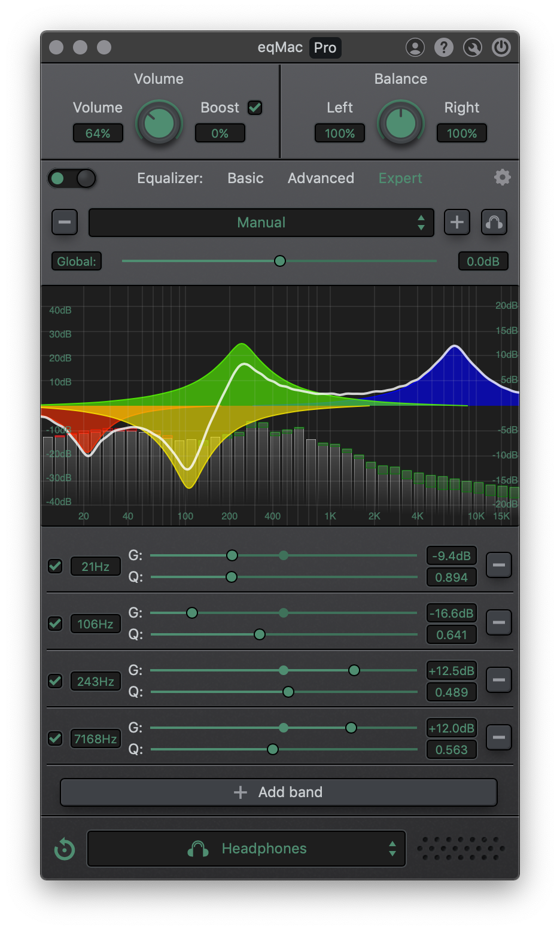This screenshot has height=930, width=560.
Task: Switch to Advanced equalizer tab
Action: coord(321,178)
